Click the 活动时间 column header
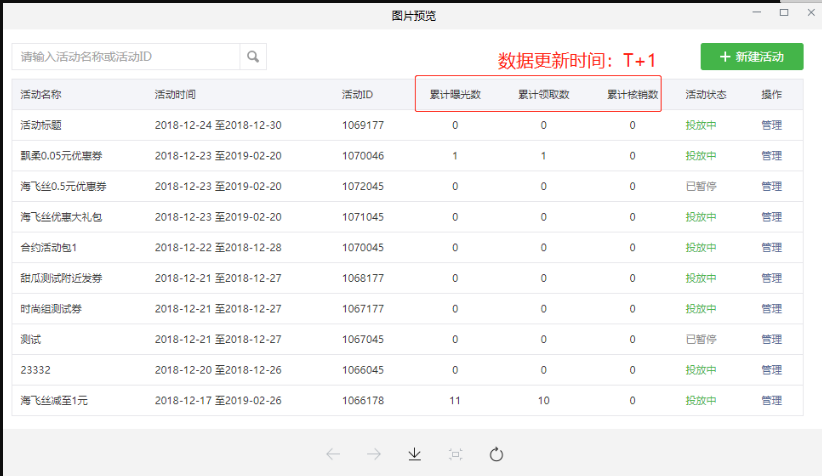Viewport: 822px width, 476px height. tap(175, 94)
